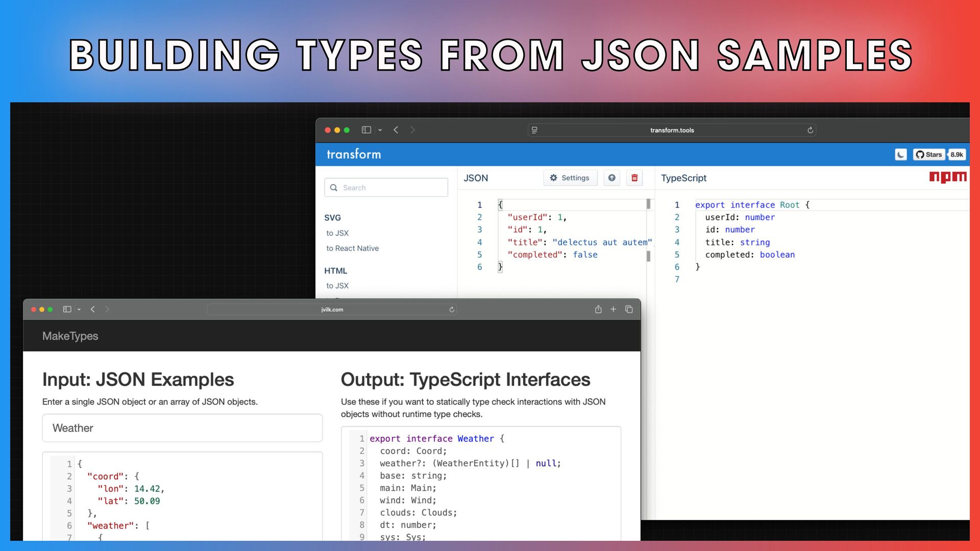
Task: Click the upload arrow icon beside Settings
Action: pyautogui.click(x=611, y=178)
